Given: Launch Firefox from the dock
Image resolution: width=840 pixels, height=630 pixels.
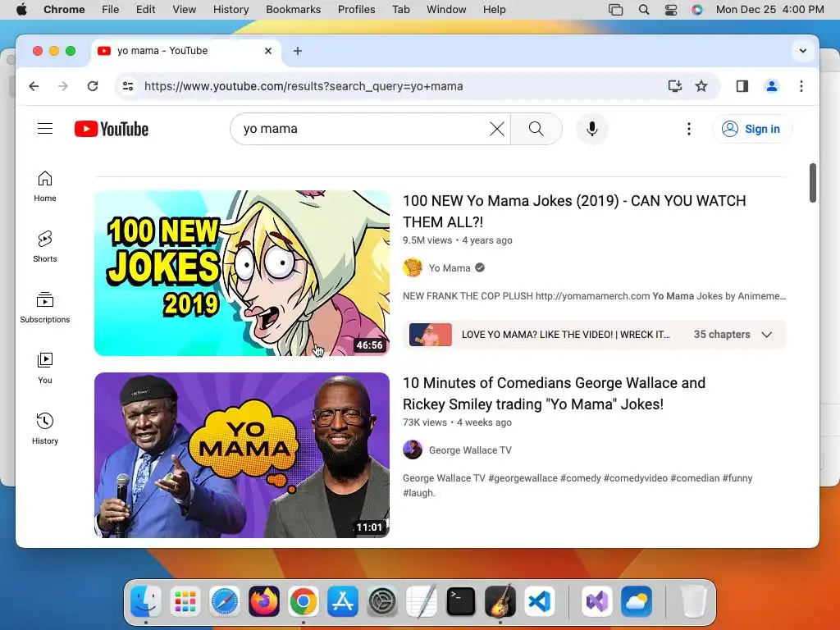Looking at the screenshot, I should tap(263, 601).
